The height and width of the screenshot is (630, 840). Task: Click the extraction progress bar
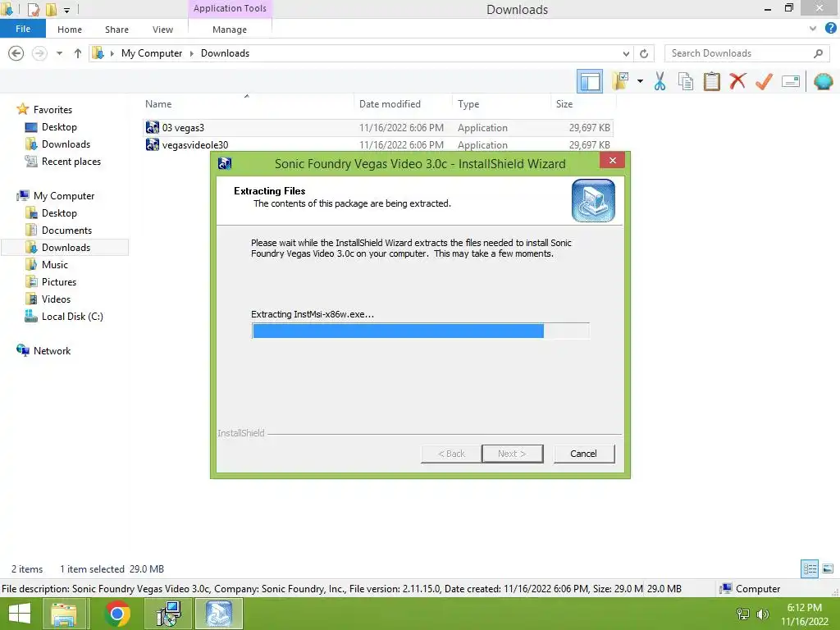(420, 331)
